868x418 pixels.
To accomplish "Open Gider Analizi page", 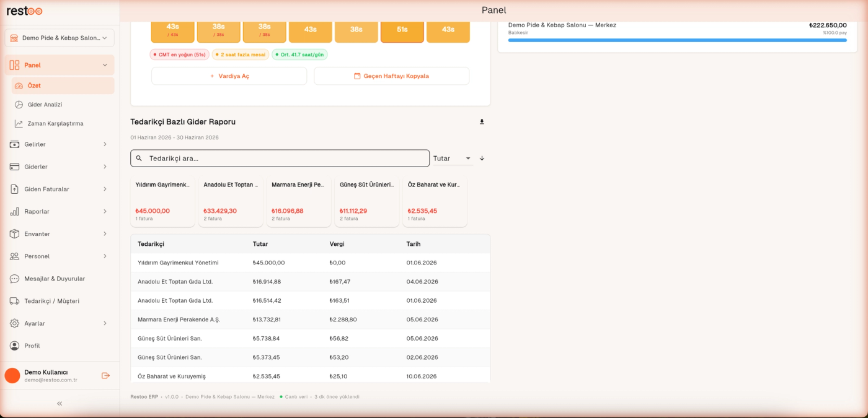I will (x=63, y=105).
